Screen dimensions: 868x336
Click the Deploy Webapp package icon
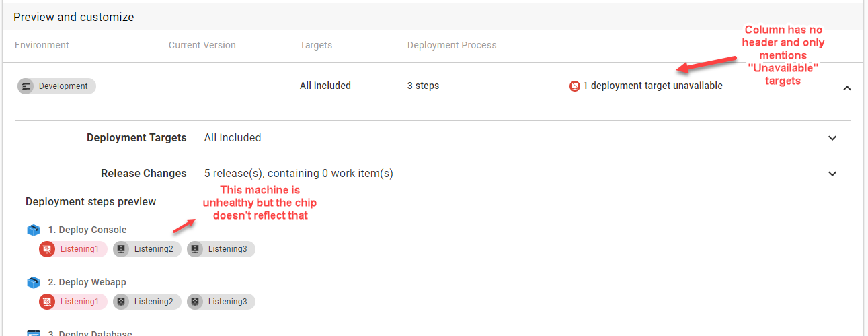click(34, 283)
